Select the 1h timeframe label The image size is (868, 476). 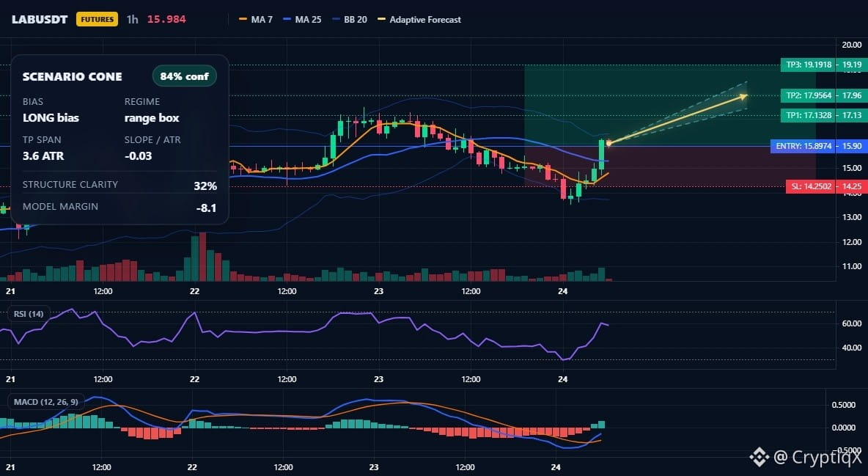click(x=132, y=19)
